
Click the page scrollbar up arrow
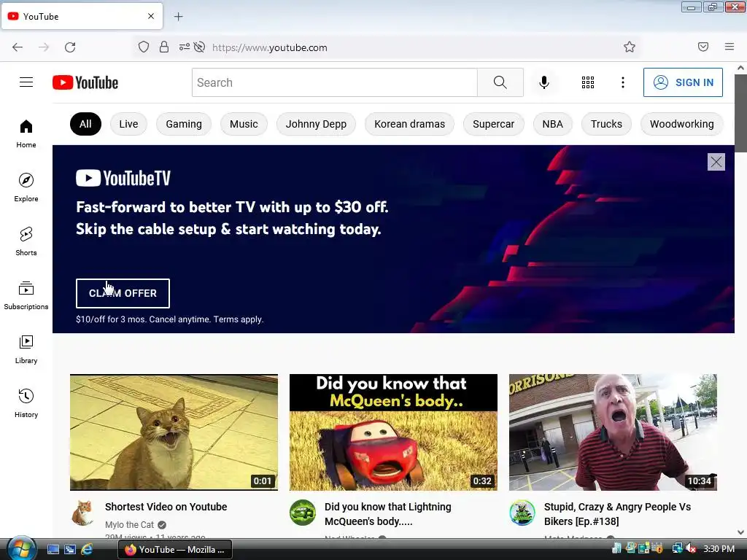740,68
